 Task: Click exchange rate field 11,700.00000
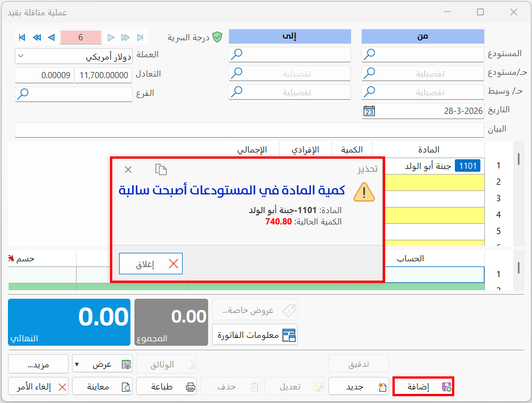coord(103,75)
